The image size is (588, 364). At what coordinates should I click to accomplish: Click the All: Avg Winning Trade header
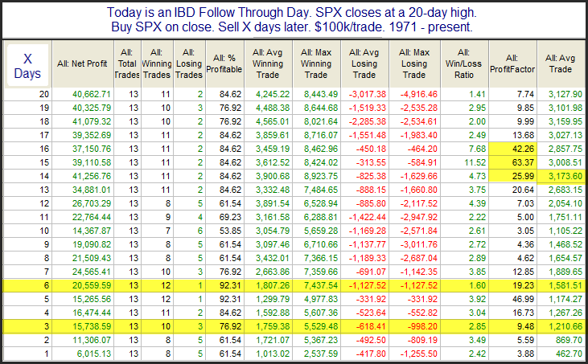(x=268, y=64)
